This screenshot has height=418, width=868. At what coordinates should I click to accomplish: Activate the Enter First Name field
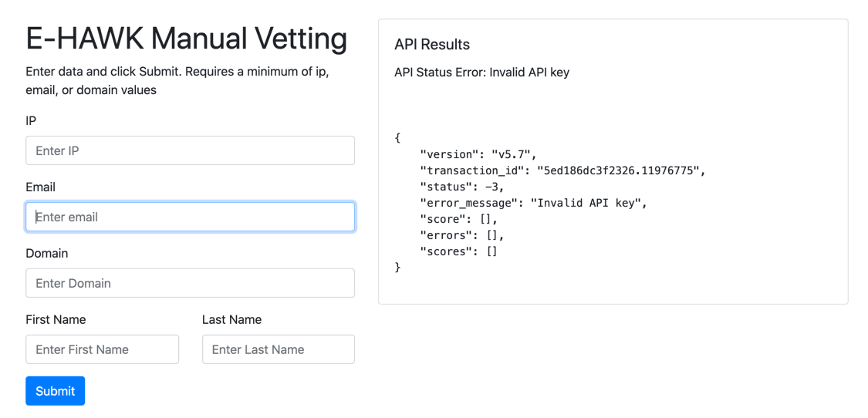coord(103,349)
